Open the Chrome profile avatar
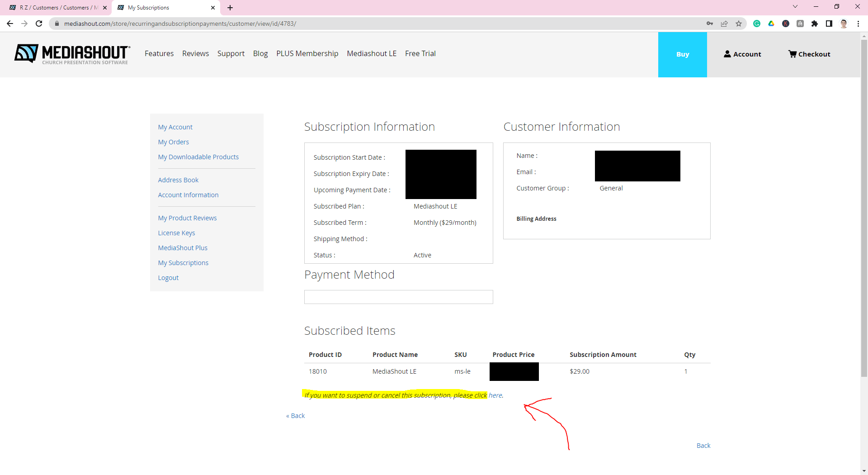The image size is (868, 475). click(844, 24)
